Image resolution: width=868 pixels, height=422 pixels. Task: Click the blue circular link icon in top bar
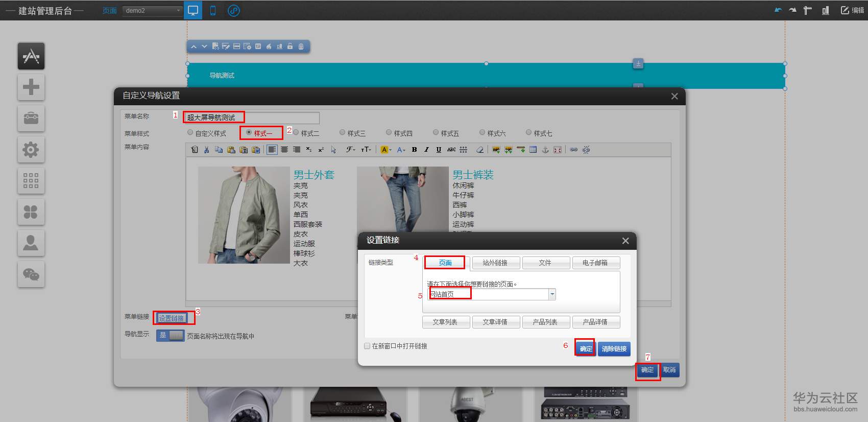(234, 10)
